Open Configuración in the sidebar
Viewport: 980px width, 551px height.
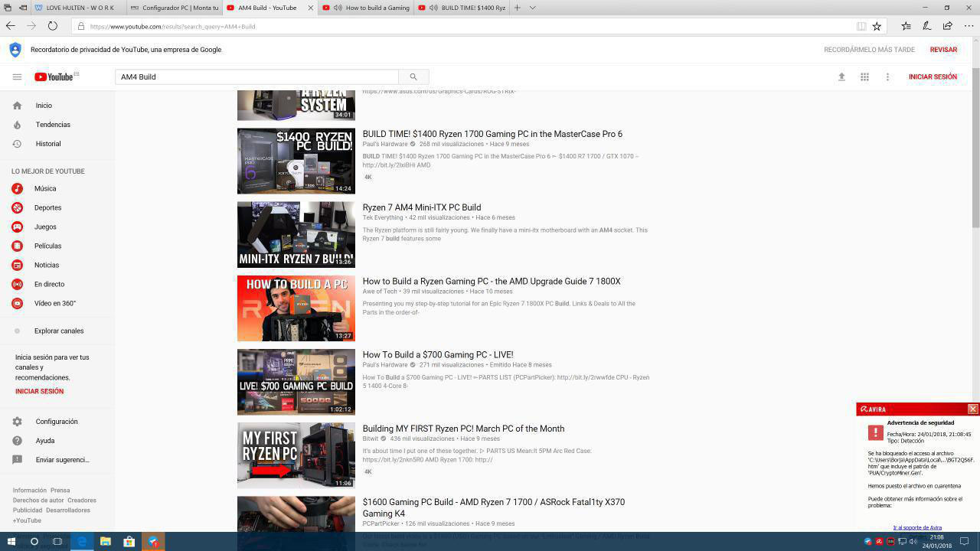point(57,422)
